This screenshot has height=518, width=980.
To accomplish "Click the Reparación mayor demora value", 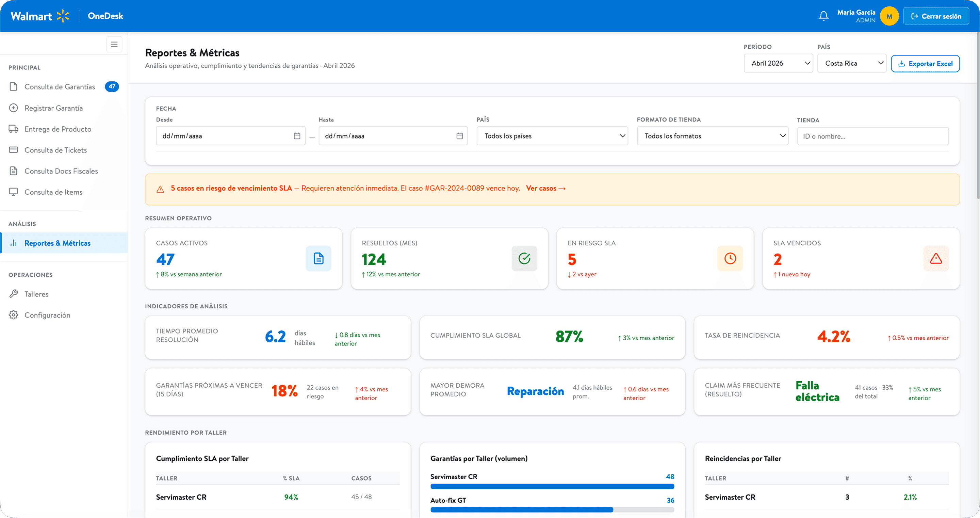I will click(535, 391).
